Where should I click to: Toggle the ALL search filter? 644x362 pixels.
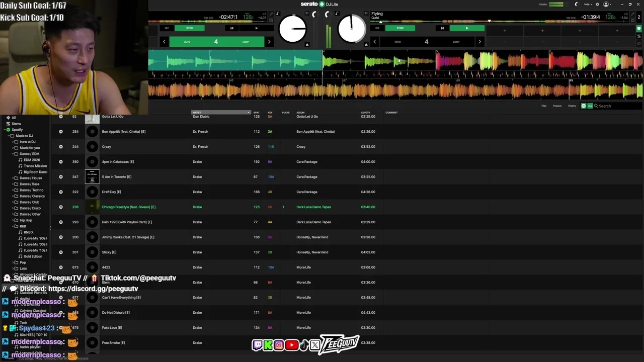click(590, 106)
